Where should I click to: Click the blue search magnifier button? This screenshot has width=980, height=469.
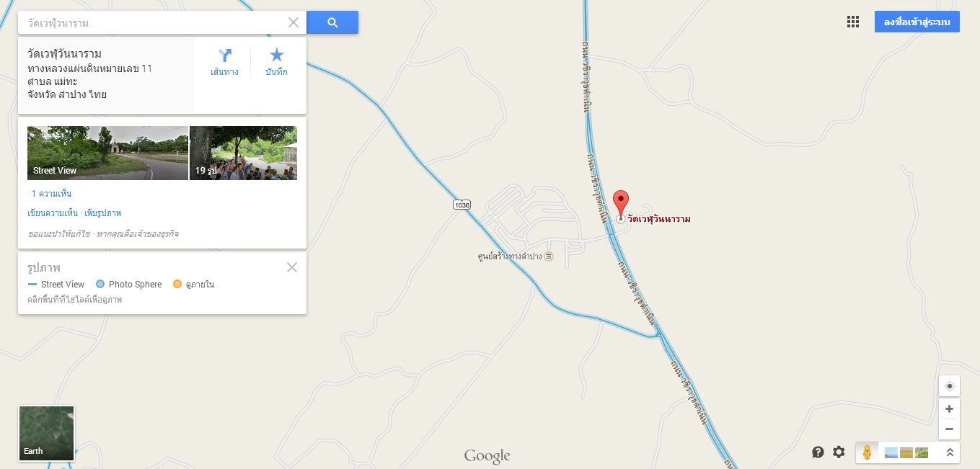[332, 22]
